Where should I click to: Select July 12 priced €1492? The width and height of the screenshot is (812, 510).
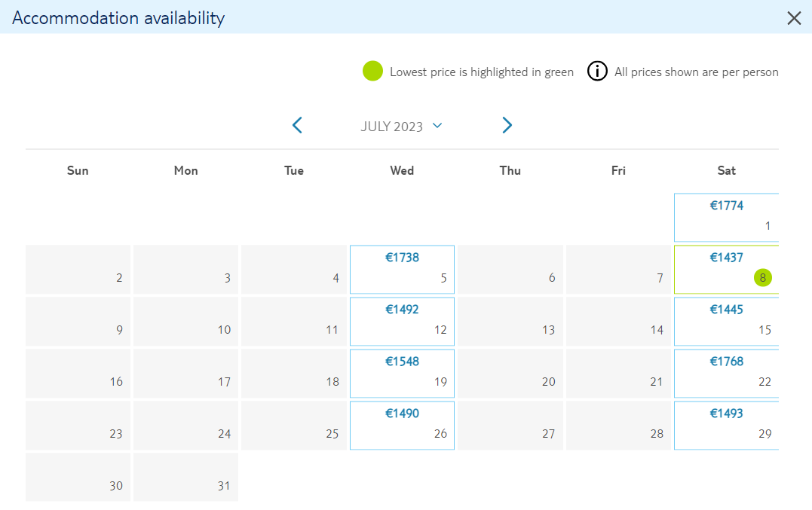tap(402, 321)
